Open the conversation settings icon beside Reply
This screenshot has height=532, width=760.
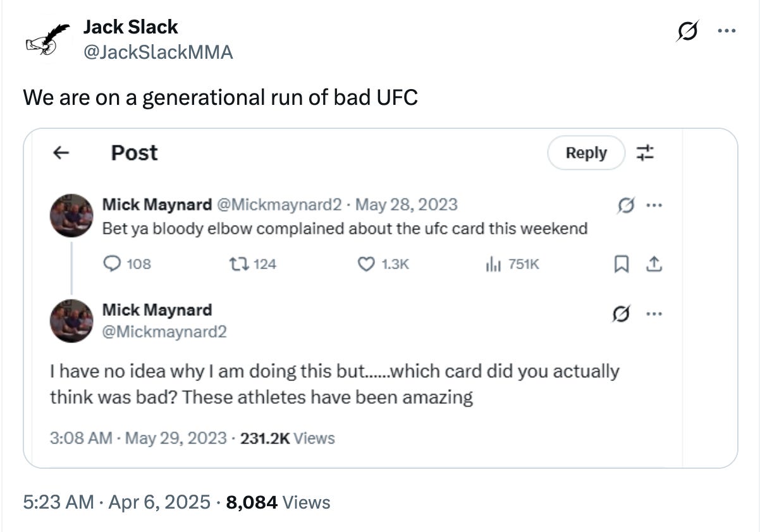coord(644,152)
